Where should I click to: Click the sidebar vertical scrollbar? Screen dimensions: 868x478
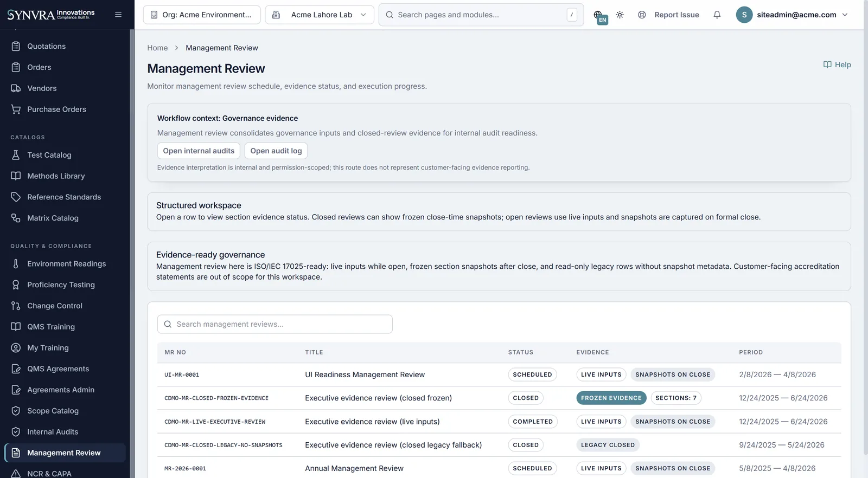click(132, 254)
